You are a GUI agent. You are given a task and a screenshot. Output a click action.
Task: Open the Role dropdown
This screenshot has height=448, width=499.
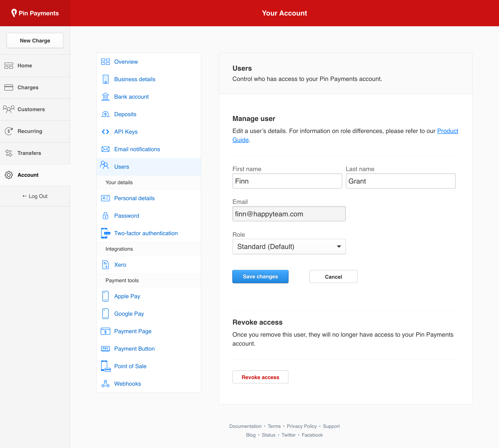click(289, 246)
